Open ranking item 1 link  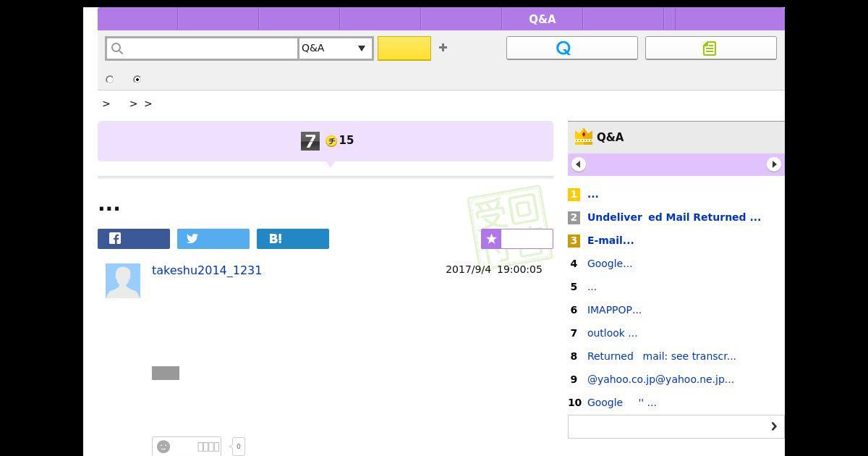click(593, 194)
